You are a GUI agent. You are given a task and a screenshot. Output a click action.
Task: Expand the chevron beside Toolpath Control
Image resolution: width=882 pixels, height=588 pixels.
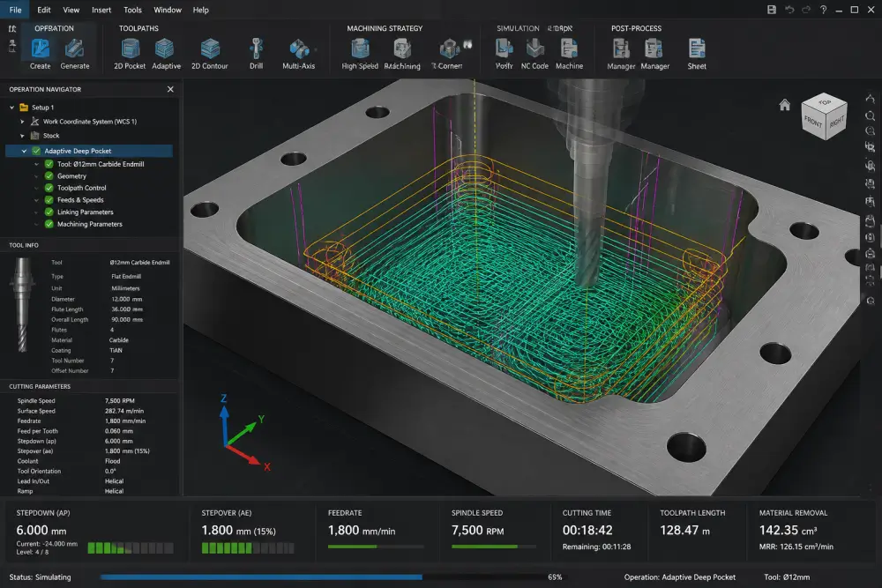pyautogui.click(x=36, y=188)
